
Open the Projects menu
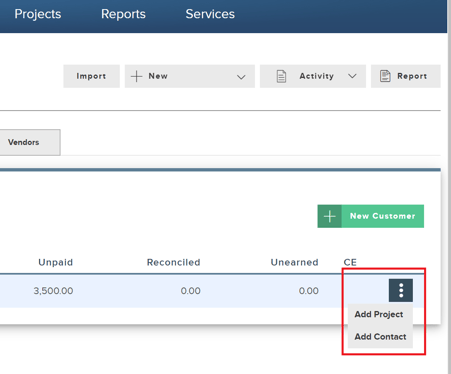pos(38,14)
